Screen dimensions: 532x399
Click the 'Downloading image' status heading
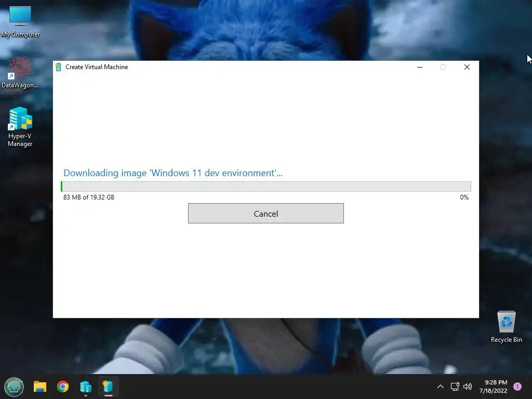pos(172,173)
